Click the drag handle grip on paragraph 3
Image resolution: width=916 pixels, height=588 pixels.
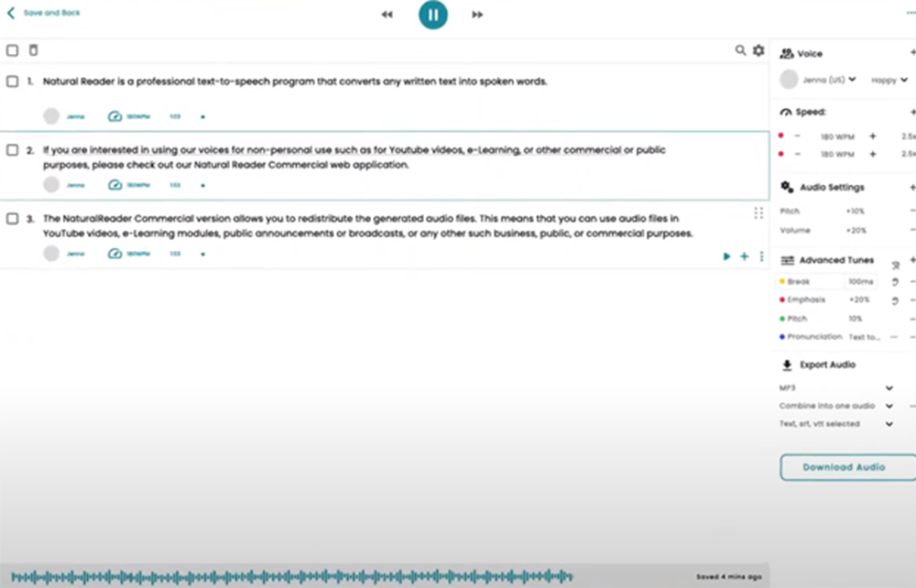(758, 213)
